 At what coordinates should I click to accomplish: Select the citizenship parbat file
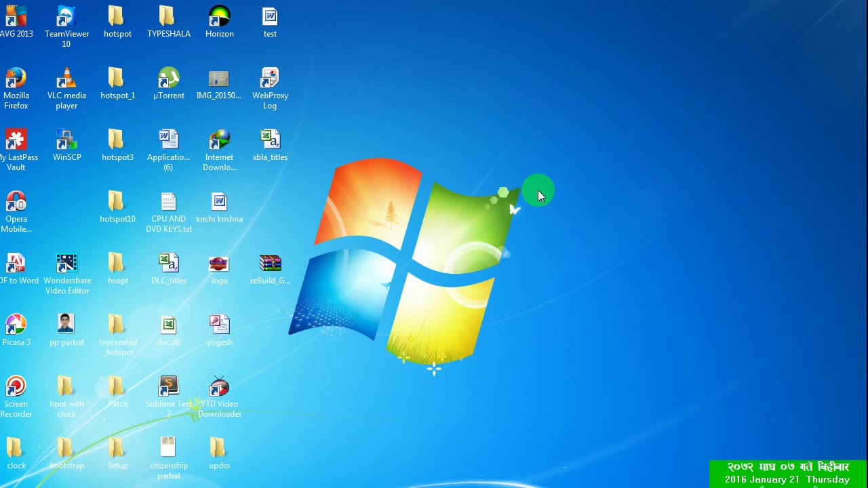[168, 458]
